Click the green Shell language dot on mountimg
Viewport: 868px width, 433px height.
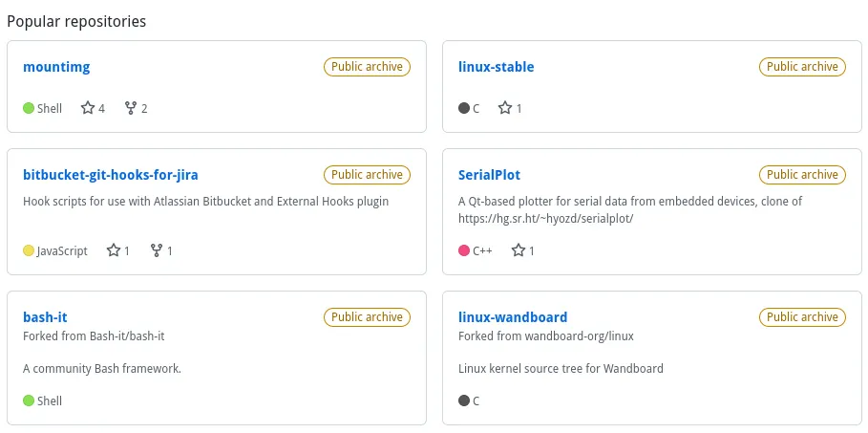click(x=29, y=108)
